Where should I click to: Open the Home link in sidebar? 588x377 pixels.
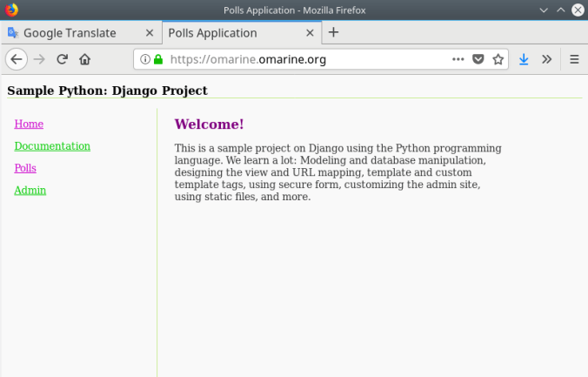point(29,125)
